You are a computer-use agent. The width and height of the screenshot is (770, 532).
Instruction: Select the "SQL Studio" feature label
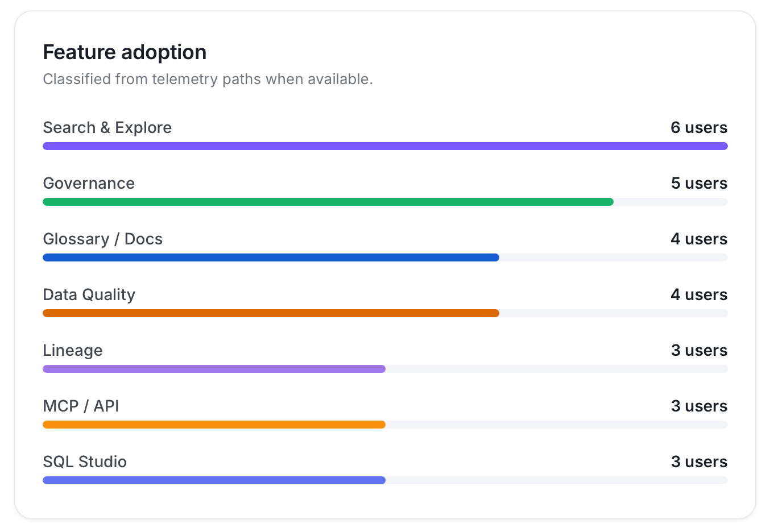pos(85,462)
